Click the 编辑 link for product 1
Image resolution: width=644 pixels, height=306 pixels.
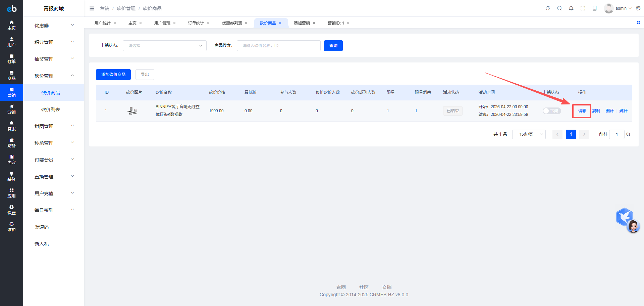pyautogui.click(x=582, y=111)
